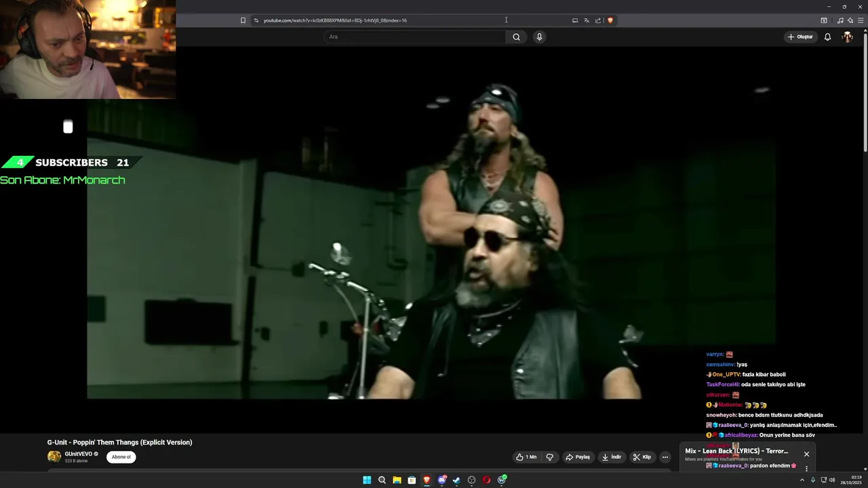Click the video title G-Unit - Poppin' Them Thangs
Screen dimensions: 868x488
click(x=119, y=442)
